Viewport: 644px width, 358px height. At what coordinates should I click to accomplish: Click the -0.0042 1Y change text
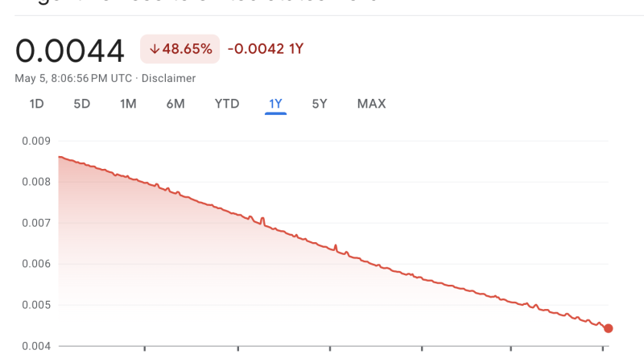point(266,49)
